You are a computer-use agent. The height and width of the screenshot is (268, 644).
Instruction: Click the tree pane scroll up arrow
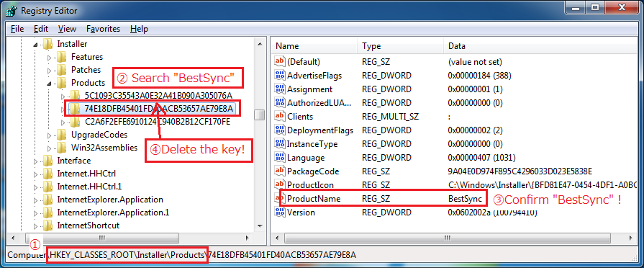coord(259,44)
